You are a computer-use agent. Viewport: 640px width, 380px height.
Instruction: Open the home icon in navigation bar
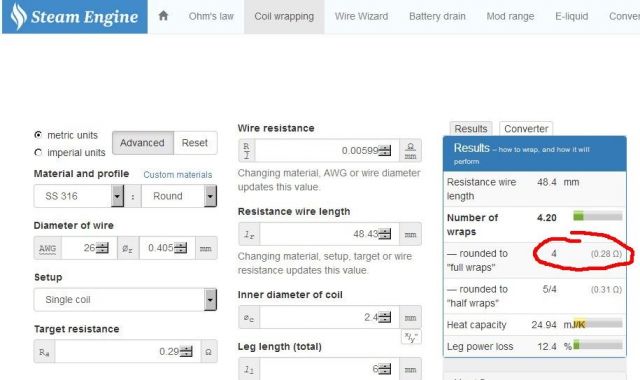[x=163, y=16]
